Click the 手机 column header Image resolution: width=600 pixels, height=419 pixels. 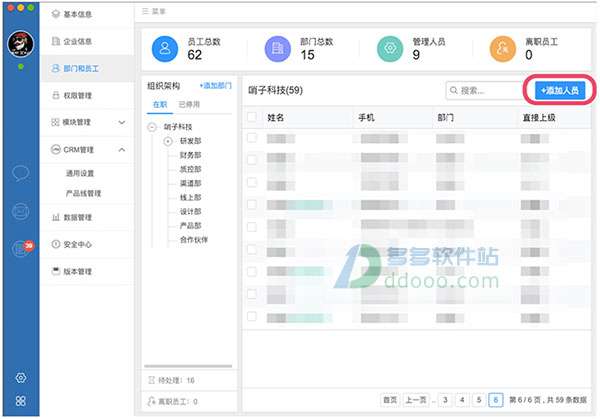(x=366, y=117)
